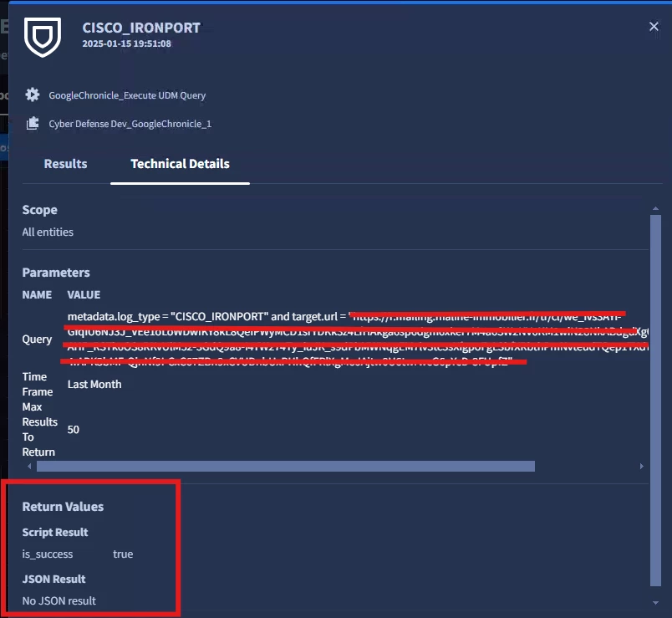Click the max results value 50

click(x=74, y=430)
